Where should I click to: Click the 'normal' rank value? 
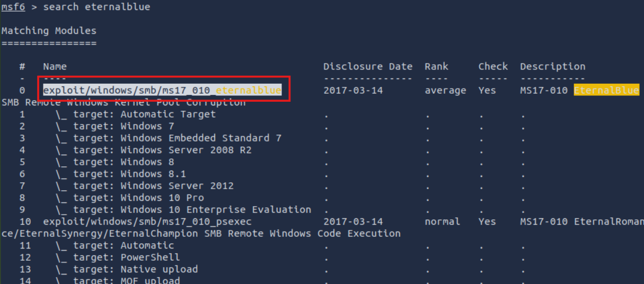pyautogui.click(x=442, y=221)
